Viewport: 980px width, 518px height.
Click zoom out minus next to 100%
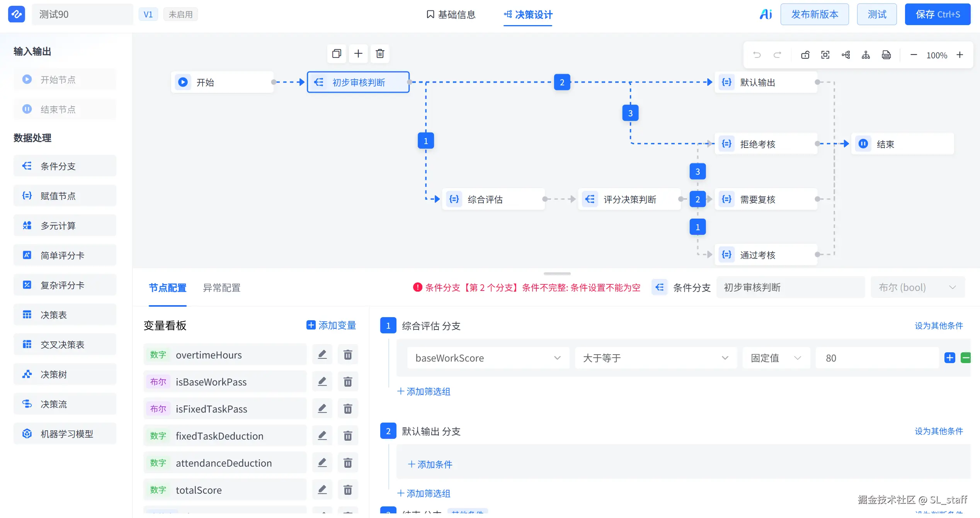pos(914,55)
